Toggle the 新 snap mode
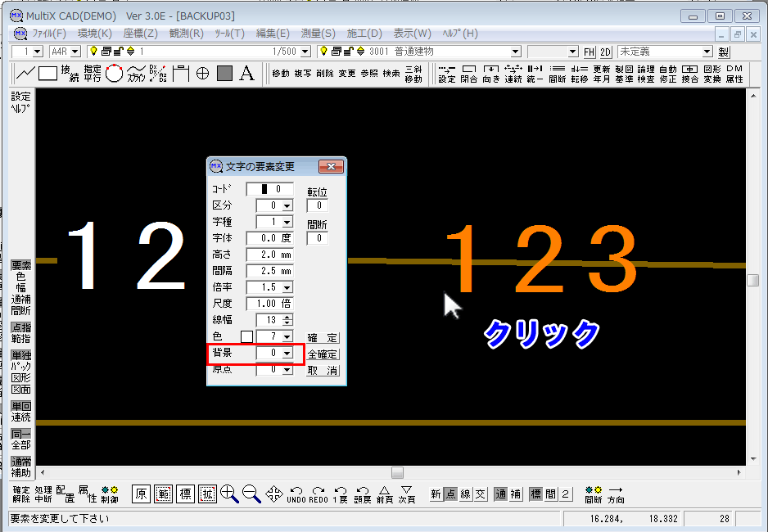 436,494
